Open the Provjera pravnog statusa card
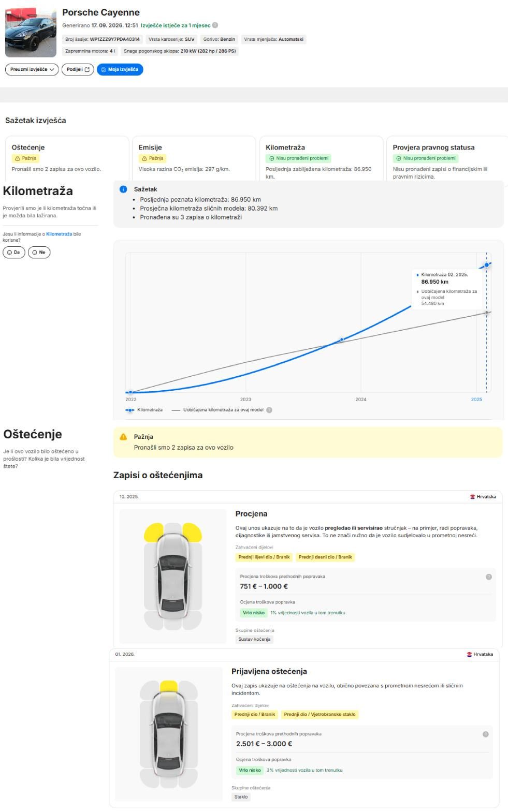This screenshot has width=508, height=812. point(447,158)
